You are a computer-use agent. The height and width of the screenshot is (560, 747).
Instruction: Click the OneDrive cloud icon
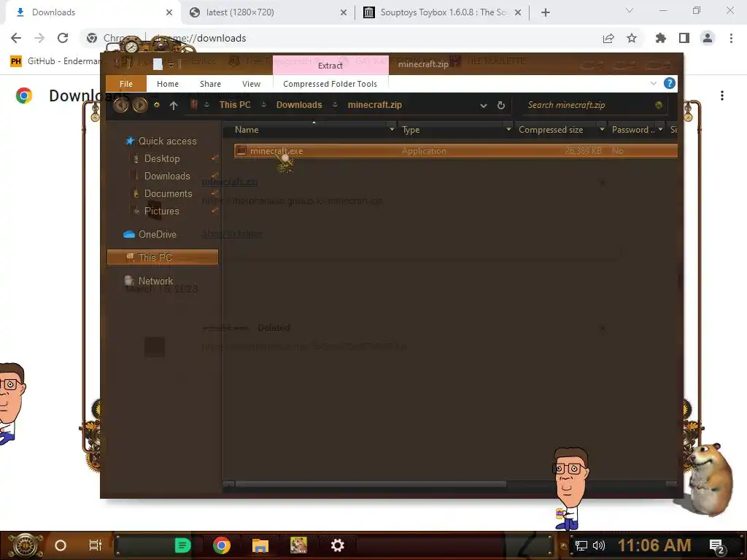pos(128,234)
